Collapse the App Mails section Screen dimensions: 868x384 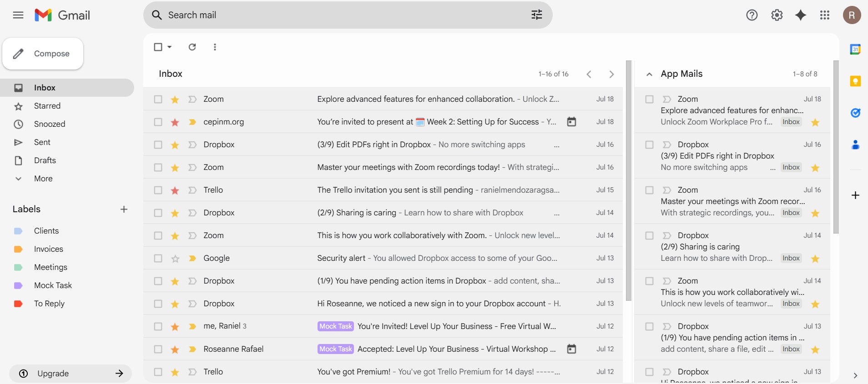click(x=649, y=74)
